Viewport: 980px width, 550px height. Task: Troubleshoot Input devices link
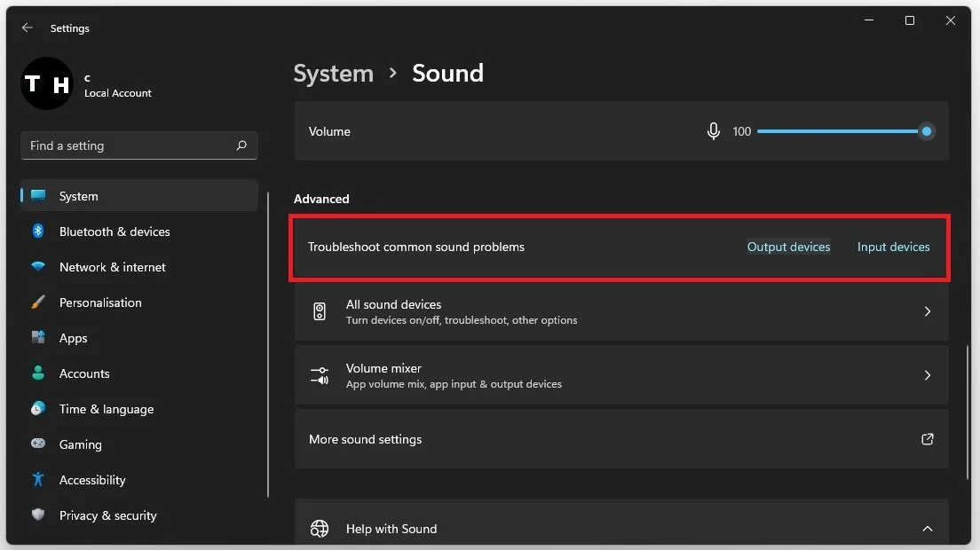tap(893, 247)
